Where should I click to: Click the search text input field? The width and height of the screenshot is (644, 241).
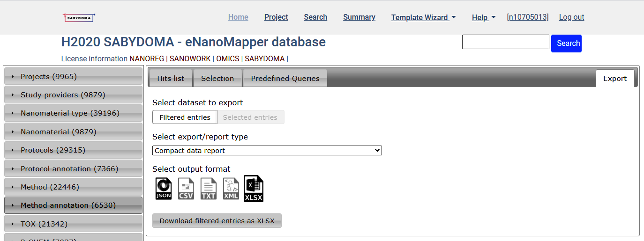point(505,42)
